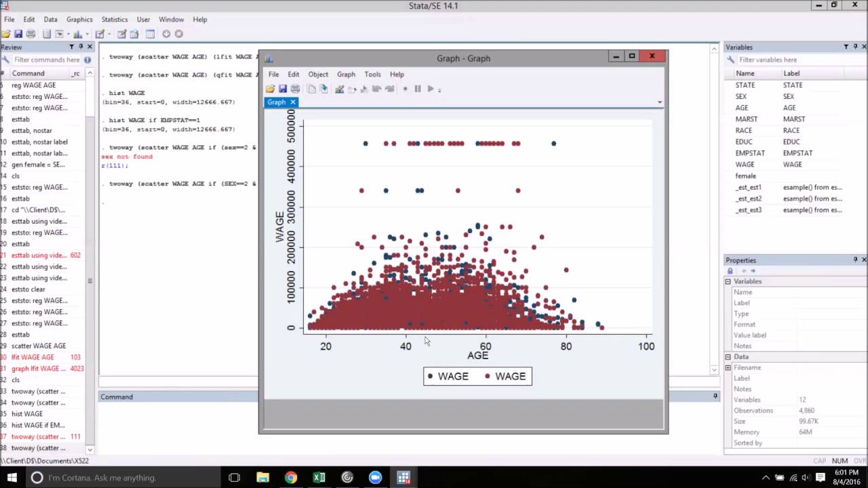Open the Log toolbar dropdown arrow

tap(68, 34)
